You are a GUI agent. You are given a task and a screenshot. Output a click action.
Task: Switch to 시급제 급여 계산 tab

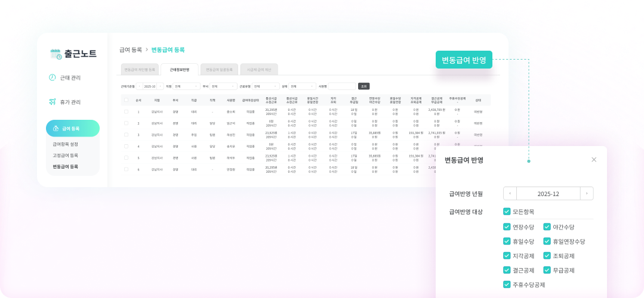tap(260, 70)
